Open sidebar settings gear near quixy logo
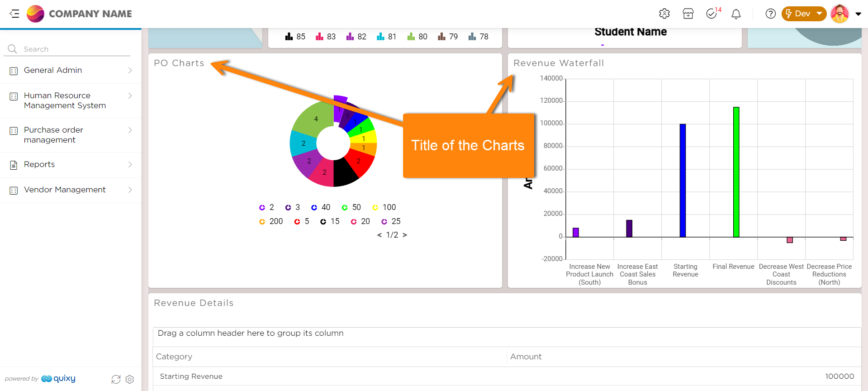 (x=130, y=379)
